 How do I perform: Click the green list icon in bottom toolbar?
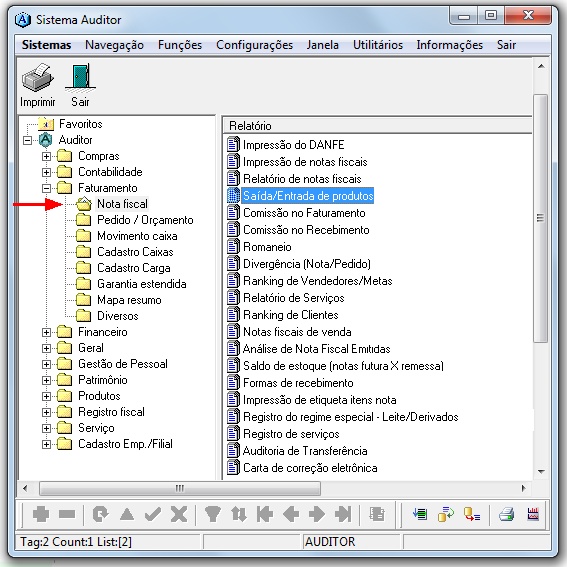420,514
